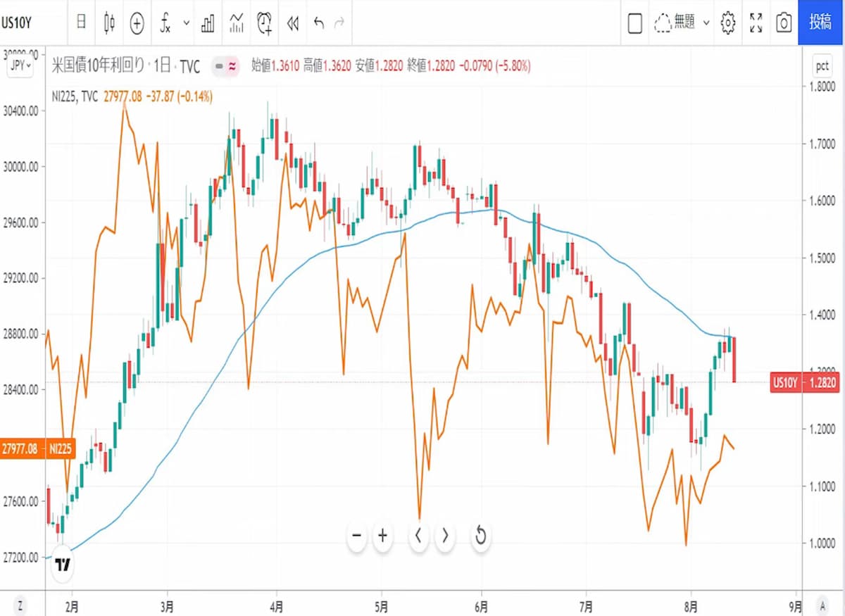Open the financials bar chart icon
This screenshot has height=616, width=845.
pyautogui.click(x=208, y=23)
